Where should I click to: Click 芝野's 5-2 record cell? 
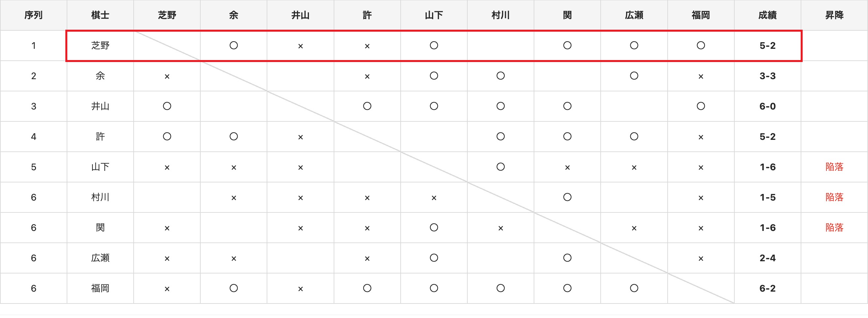point(767,46)
